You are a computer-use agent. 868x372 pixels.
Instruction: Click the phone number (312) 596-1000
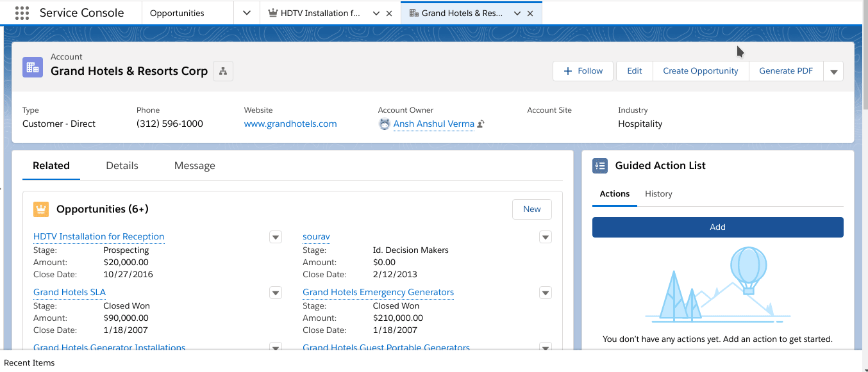click(170, 124)
